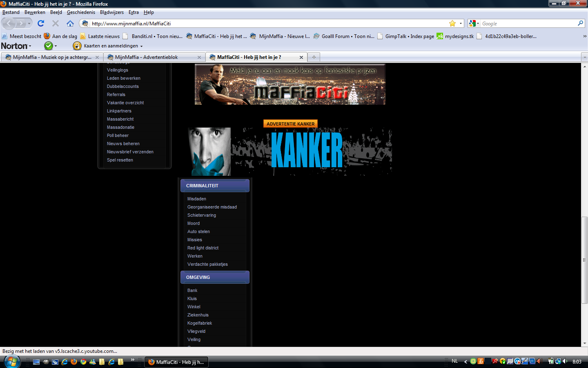Open the URL bar history dropdown arrow
This screenshot has width=588, height=368.
(461, 23)
